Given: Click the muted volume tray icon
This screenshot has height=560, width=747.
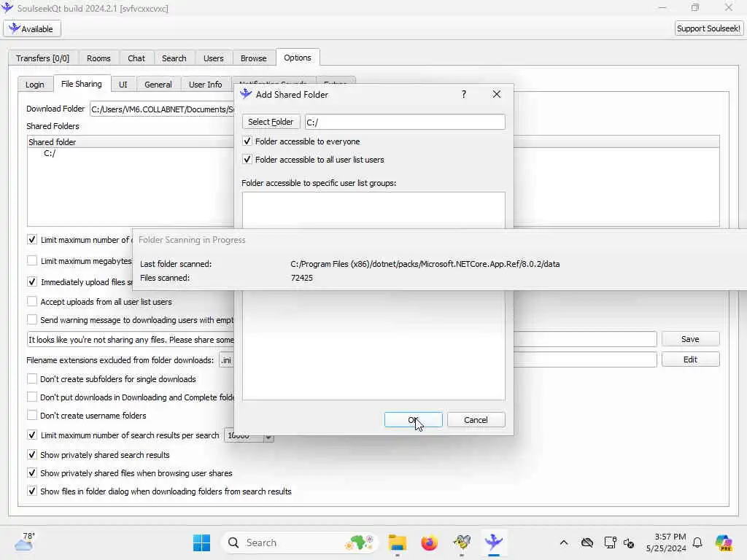Looking at the screenshot, I should 629,543.
